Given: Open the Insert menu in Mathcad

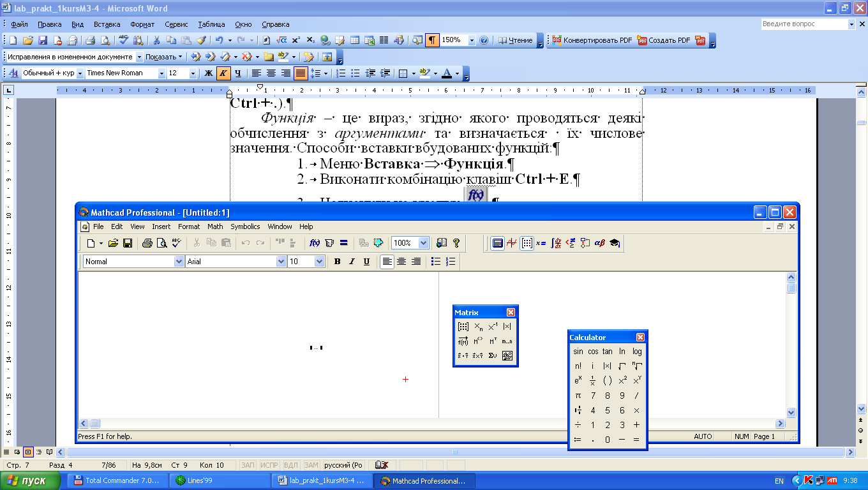Looking at the screenshot, I should [161, 226].
